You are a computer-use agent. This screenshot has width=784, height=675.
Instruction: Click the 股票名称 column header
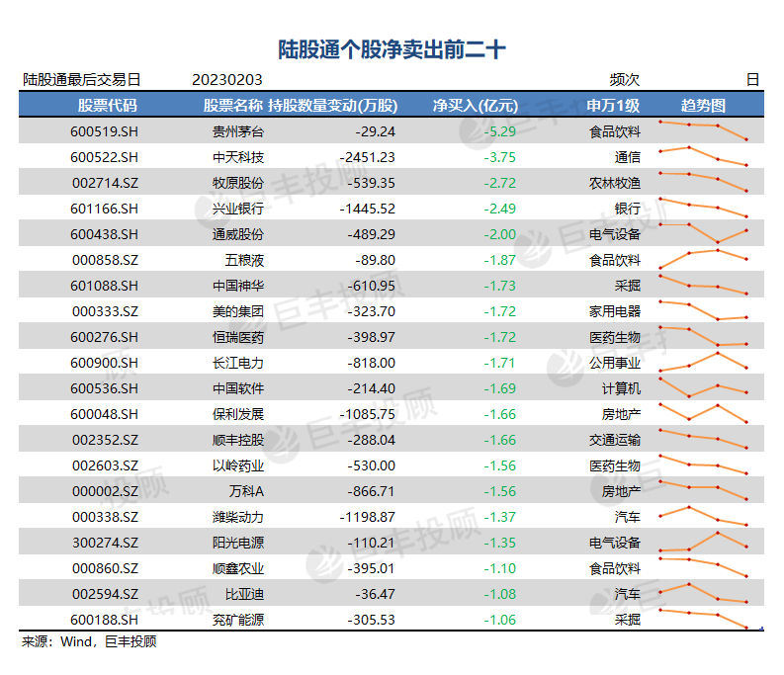[x=233, y=106]
